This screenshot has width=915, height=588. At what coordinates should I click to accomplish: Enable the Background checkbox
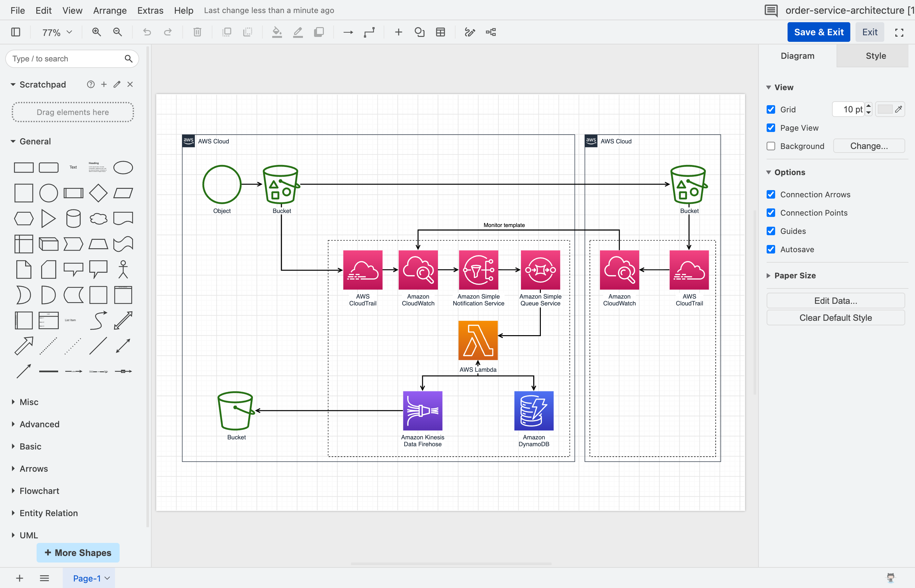point(771,146)
